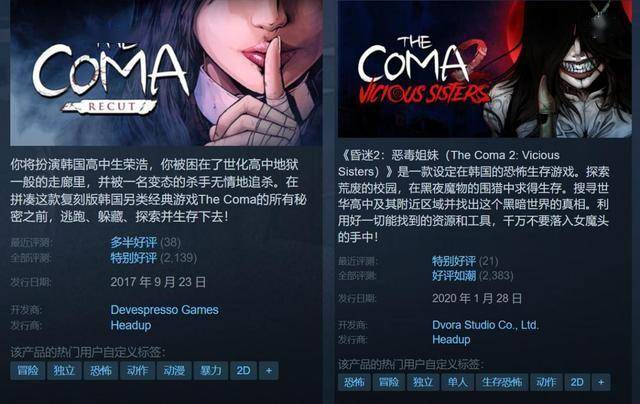Select the 生存恐怖 tag
640x404 pixels.
pyautogui.click(x=502, y=382)
